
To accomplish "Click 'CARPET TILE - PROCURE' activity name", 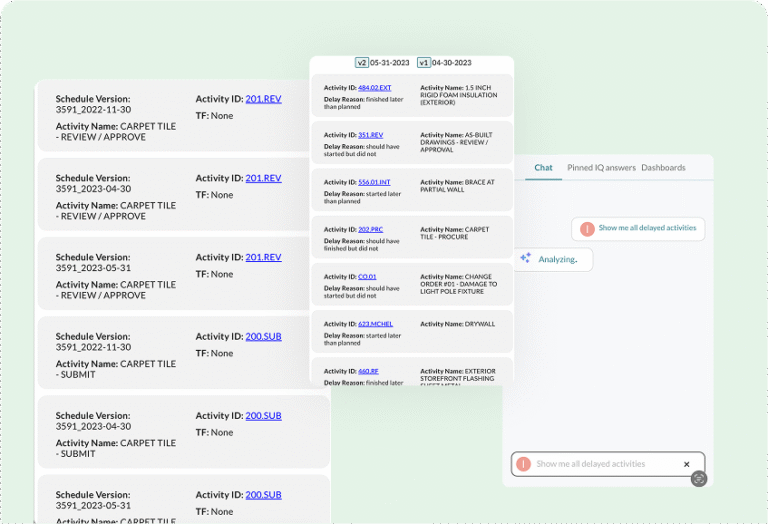I will tap(455, 233).
